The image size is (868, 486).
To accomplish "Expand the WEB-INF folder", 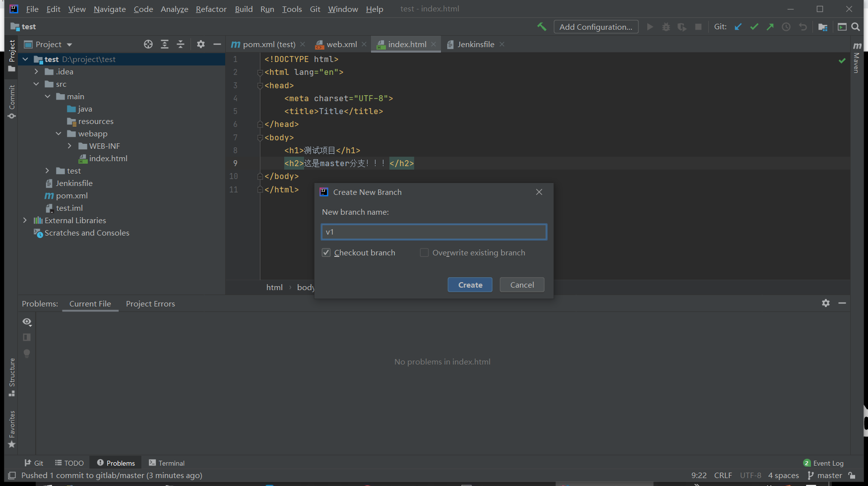I will click(70, 146).
